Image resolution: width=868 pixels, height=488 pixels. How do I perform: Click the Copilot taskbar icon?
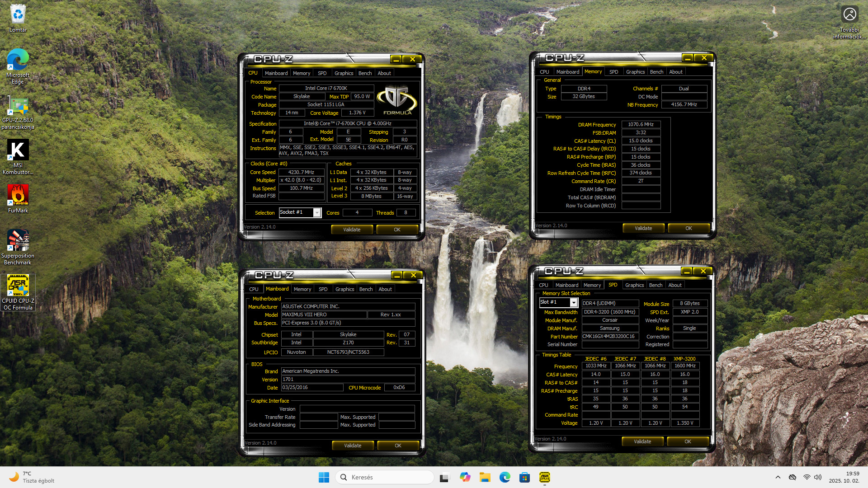click(465, 477)
